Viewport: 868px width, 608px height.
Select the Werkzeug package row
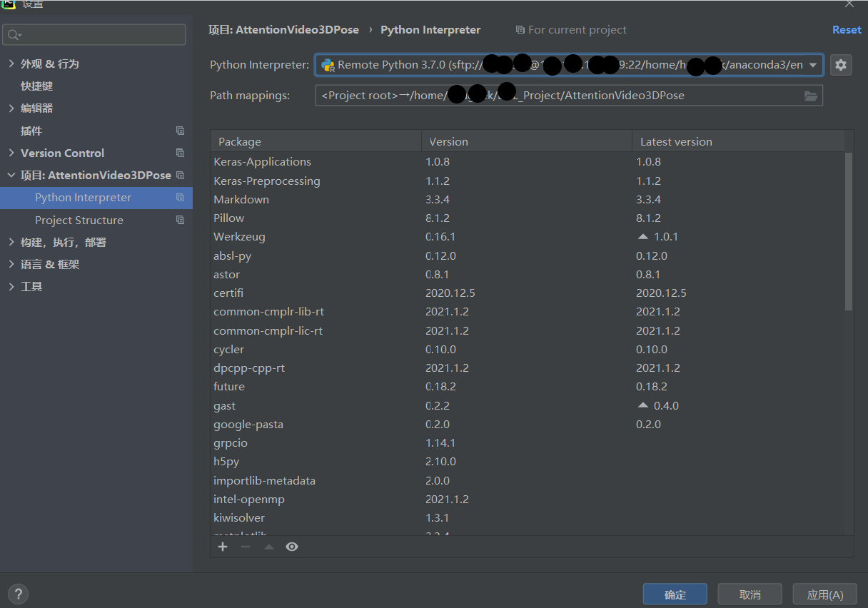click(528, 236)
